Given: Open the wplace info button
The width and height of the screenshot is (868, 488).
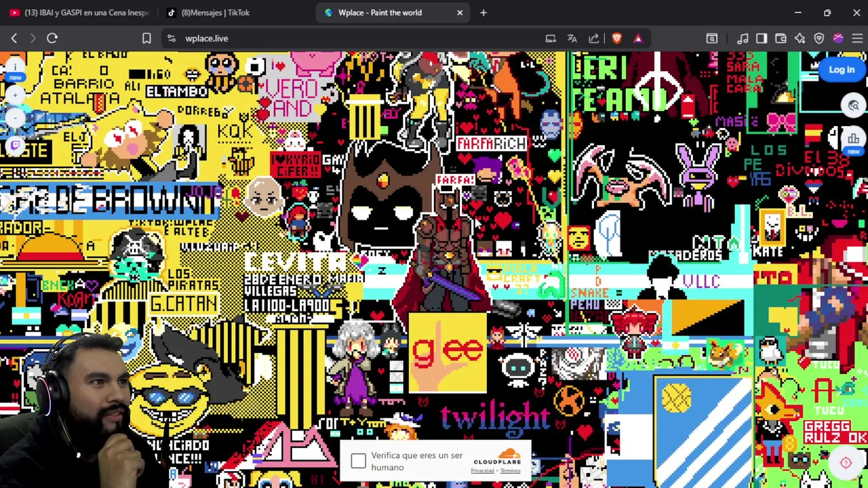Looking at the screenshot, I should (15, 67).
